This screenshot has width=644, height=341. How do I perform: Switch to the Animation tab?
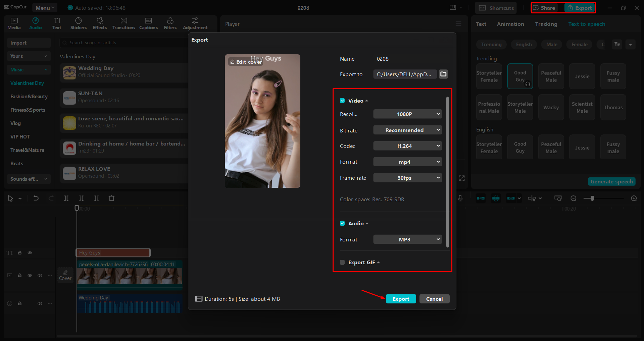click(510, 24)
